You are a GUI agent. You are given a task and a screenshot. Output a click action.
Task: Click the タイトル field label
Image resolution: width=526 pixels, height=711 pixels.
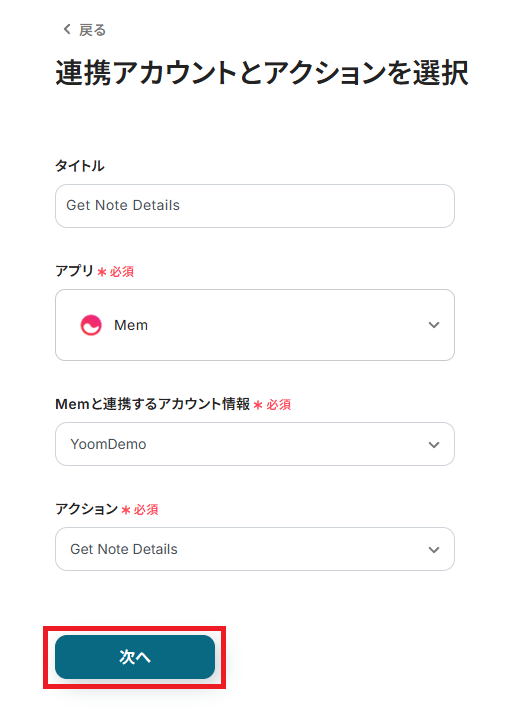(x=80, y=166)
